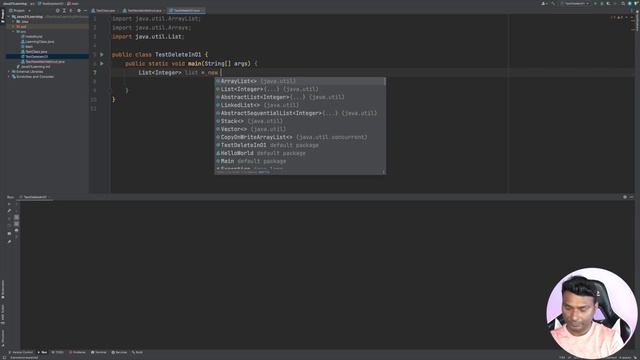Rerun program in Run panel
This screenshot has height=360, width=640.
(x=9, y=204)
